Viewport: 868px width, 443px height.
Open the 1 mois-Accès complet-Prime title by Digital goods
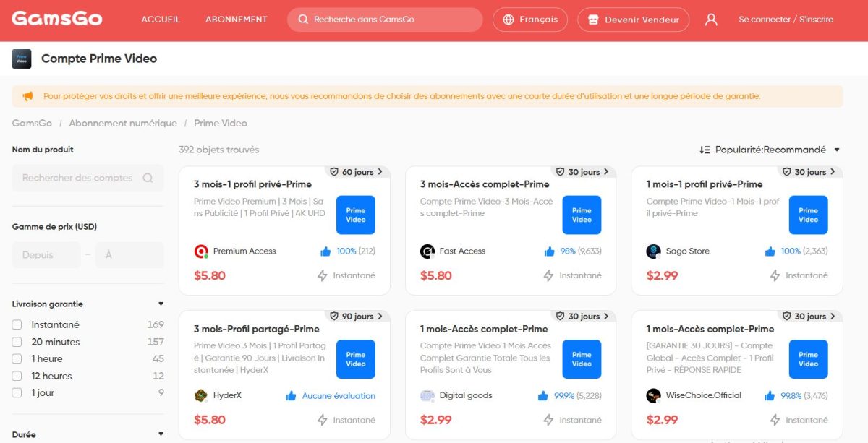click(484, 329)
